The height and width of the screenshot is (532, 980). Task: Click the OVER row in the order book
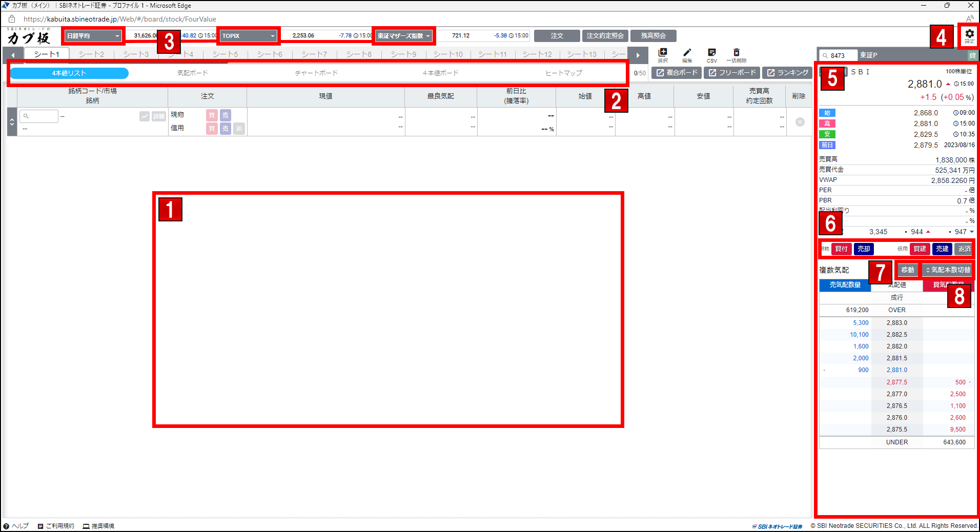click(897, 310)
